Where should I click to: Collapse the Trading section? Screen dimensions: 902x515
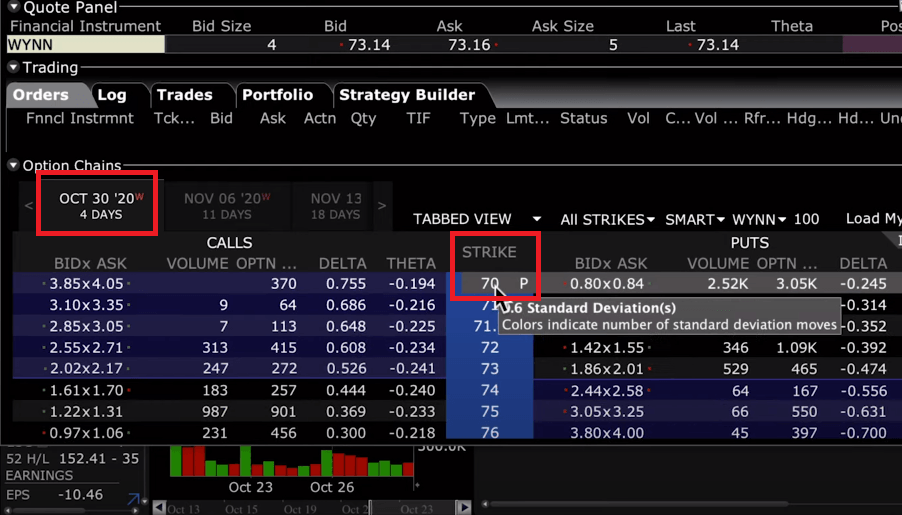[x=13, y=68]
